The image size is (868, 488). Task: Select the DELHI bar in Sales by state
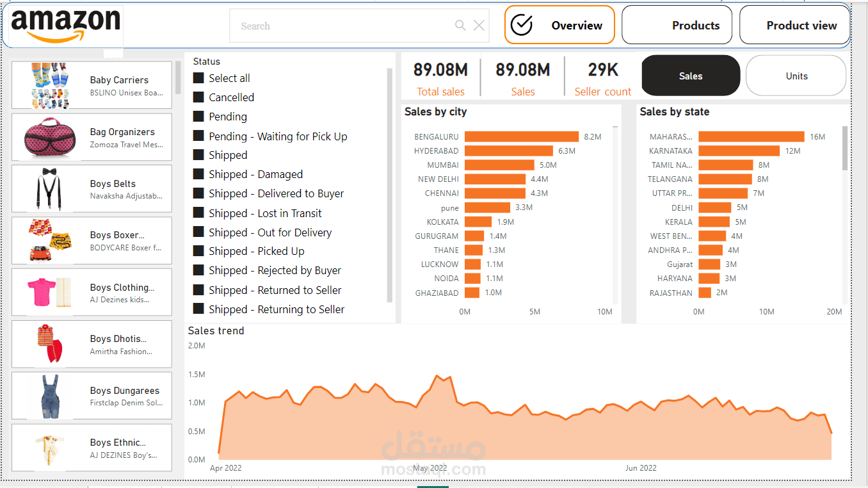[715, 207]
